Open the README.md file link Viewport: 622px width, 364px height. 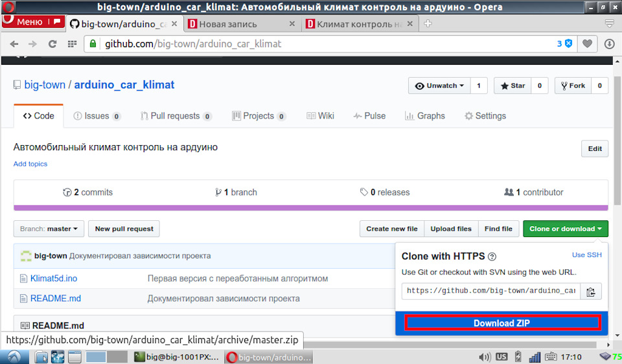point(56,298)
